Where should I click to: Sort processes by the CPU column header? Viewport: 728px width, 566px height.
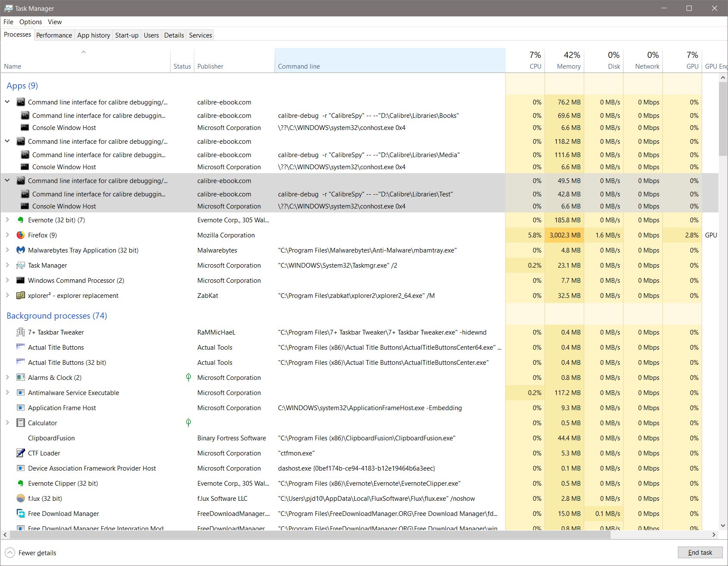(x=525, y=60)
